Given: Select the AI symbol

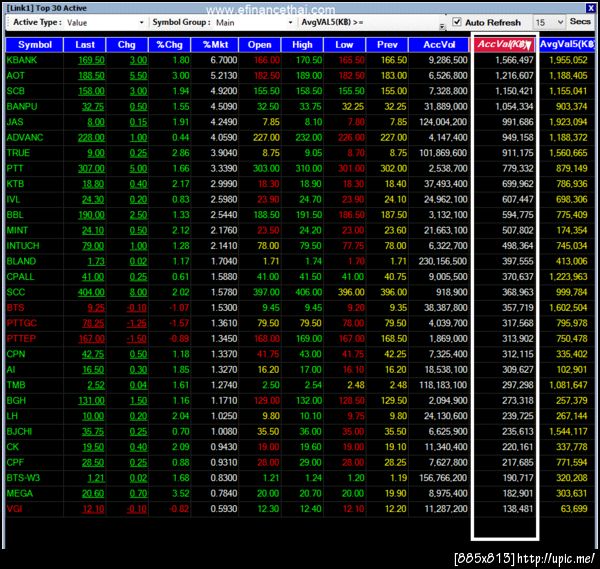Looking at the screenshot, I should point(11,370).
